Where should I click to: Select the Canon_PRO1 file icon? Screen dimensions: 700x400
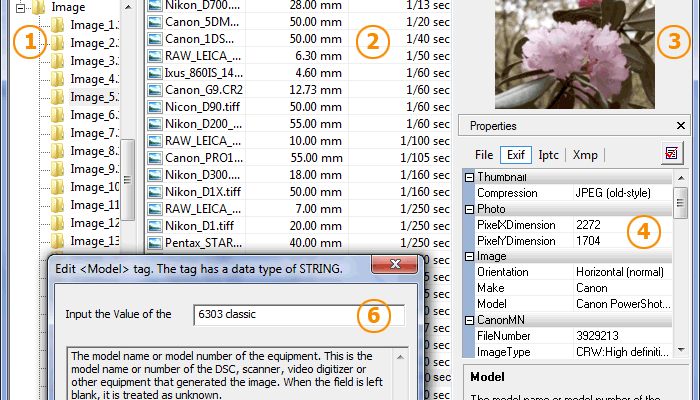[x=155, y=158]
